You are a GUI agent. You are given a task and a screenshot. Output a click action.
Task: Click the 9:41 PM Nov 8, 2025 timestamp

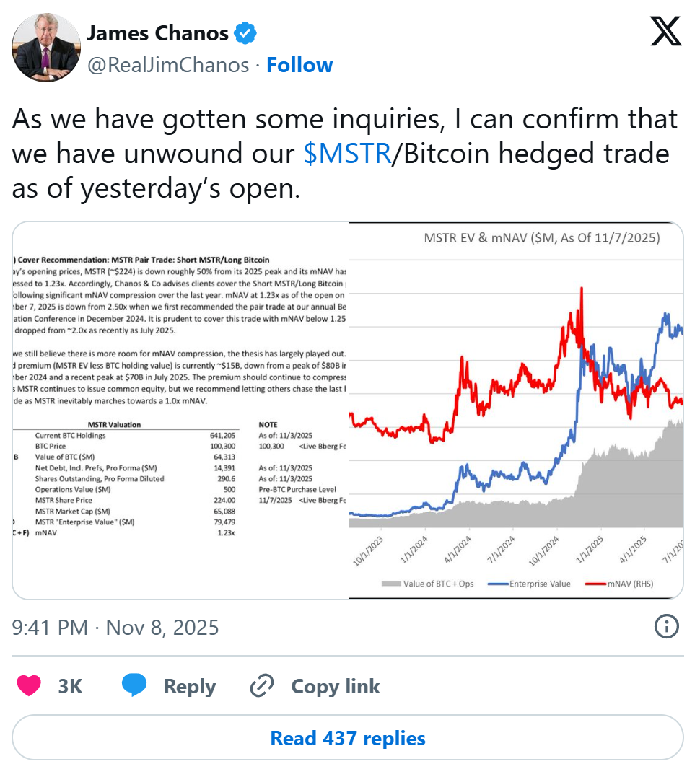point(115,627)
